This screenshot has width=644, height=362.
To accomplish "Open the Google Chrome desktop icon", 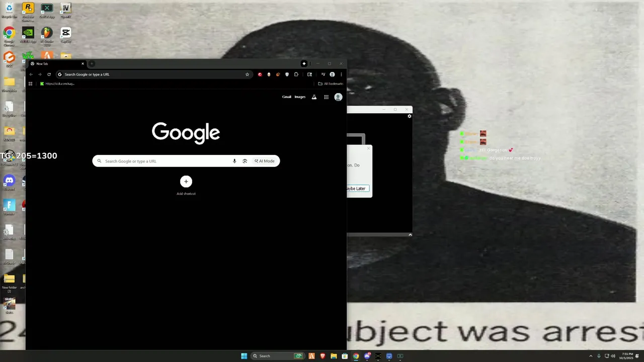I will (x=9, y=36).
